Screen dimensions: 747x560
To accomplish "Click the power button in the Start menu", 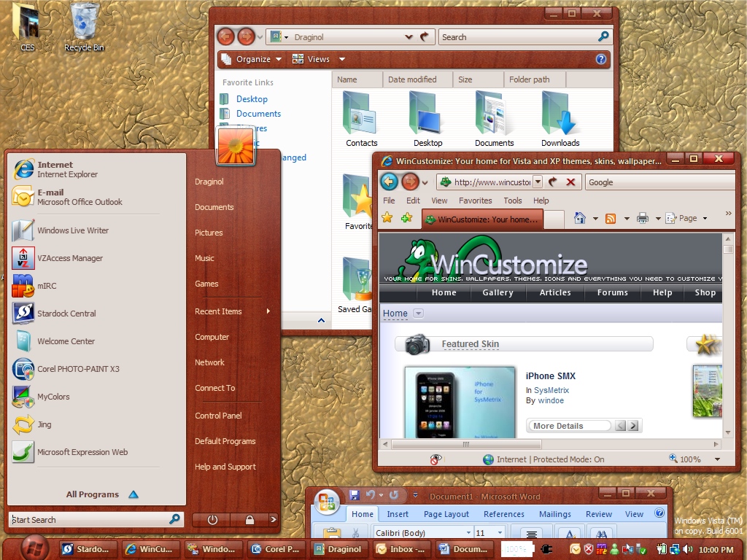I will point(212,519).
